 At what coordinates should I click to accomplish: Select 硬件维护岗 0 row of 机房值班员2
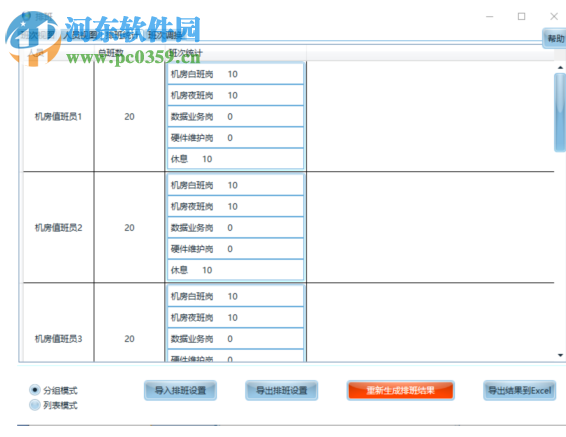[235, 249]
